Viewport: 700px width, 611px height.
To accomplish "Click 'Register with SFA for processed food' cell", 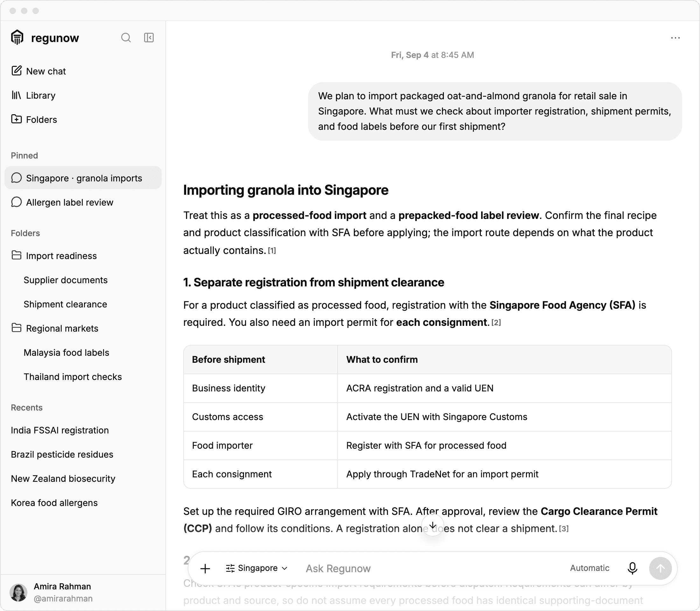I will click(x=504, y=446).
